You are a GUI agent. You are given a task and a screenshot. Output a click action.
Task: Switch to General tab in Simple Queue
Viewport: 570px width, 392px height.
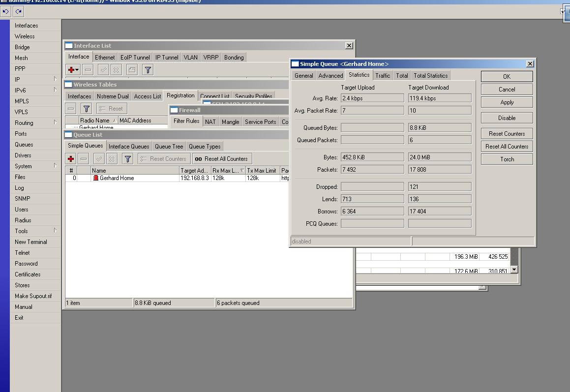coord(303,76)
